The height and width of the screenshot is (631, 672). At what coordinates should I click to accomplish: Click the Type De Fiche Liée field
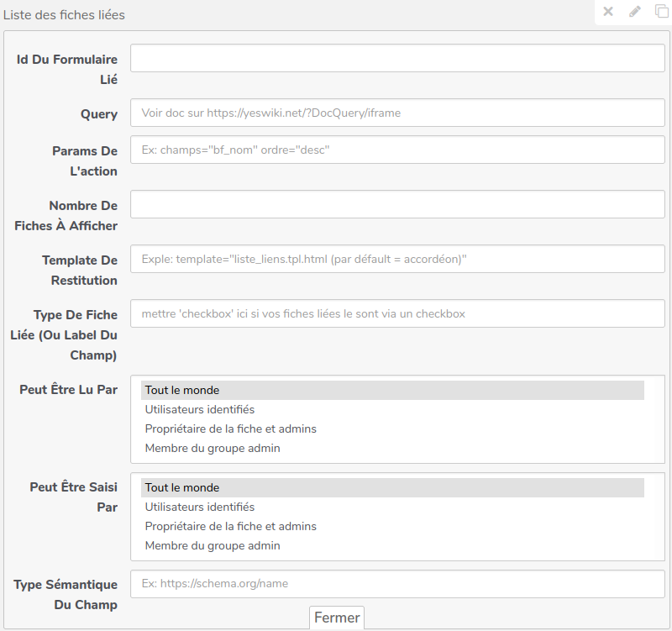(397, 313)
